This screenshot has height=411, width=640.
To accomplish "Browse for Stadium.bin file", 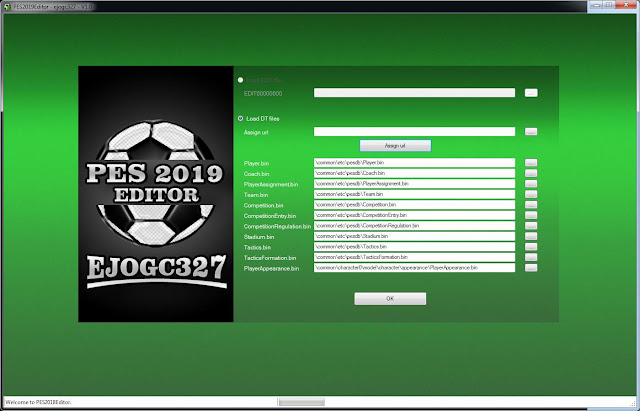I will click(x=531, y=237).
